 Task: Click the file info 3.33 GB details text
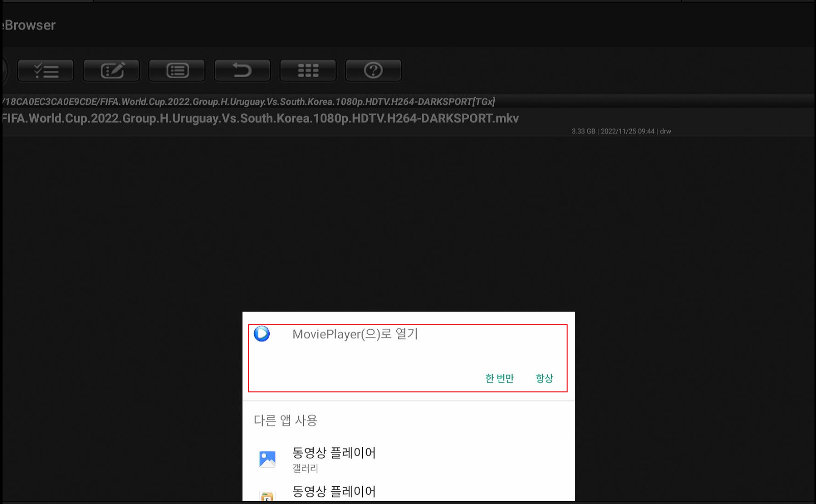point(621,131)
